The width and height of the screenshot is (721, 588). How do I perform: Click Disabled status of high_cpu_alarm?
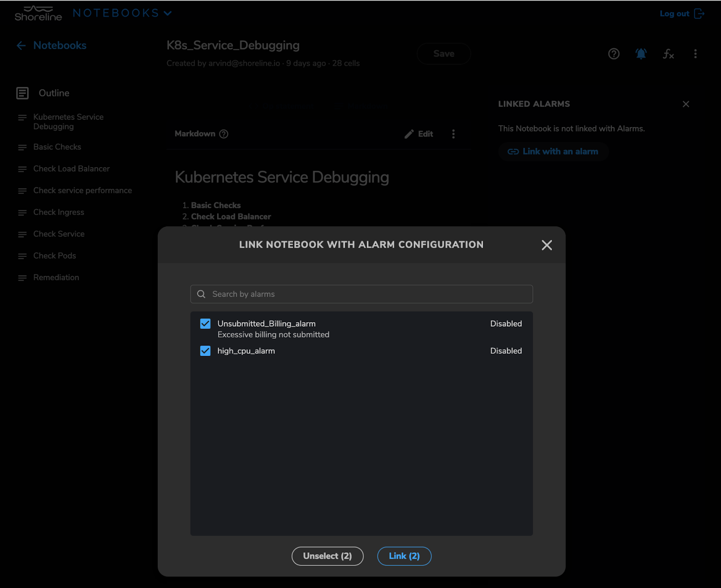point(506,351)
